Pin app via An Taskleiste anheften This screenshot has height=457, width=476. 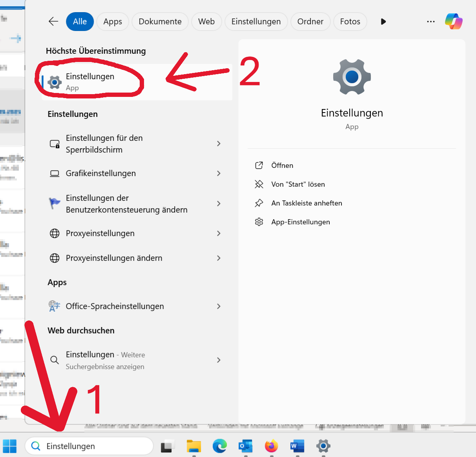[x=306, y=203]
